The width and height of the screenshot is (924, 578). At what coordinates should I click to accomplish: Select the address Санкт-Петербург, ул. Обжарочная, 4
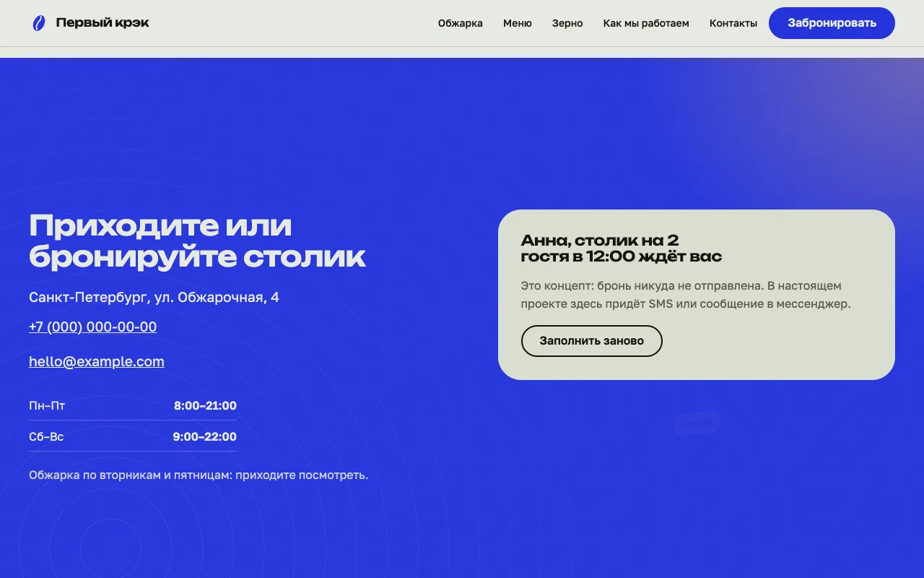point(154,297)
